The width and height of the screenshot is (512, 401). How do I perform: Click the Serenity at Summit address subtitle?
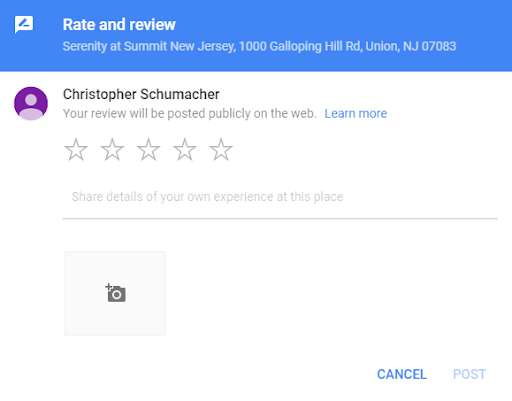click(x=259, y=46)
